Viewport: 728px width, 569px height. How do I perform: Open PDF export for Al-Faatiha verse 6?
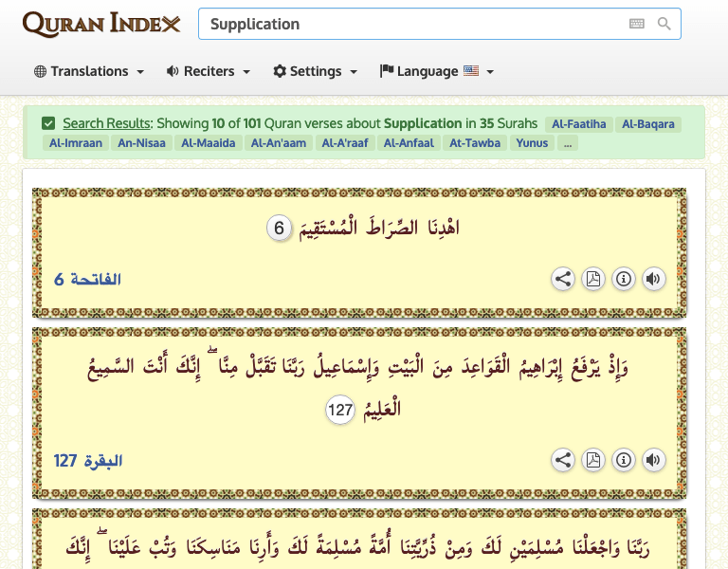coord(593,279)
